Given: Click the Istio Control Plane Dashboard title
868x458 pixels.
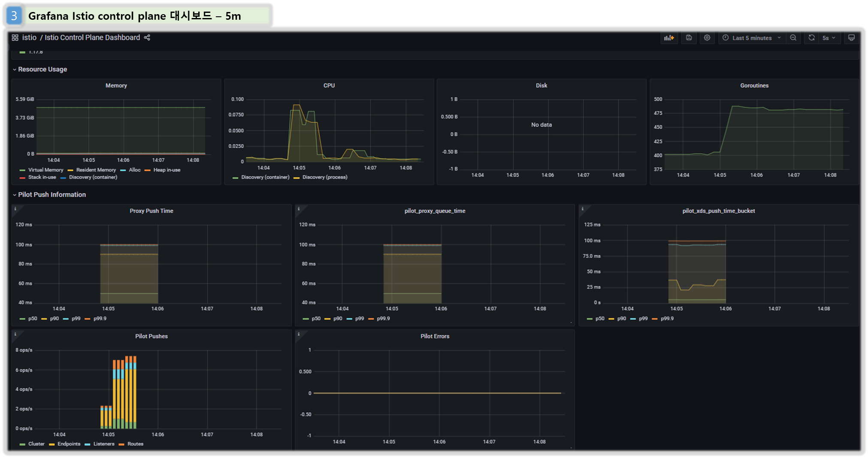Looking at the screenshot, I should 92,38.
